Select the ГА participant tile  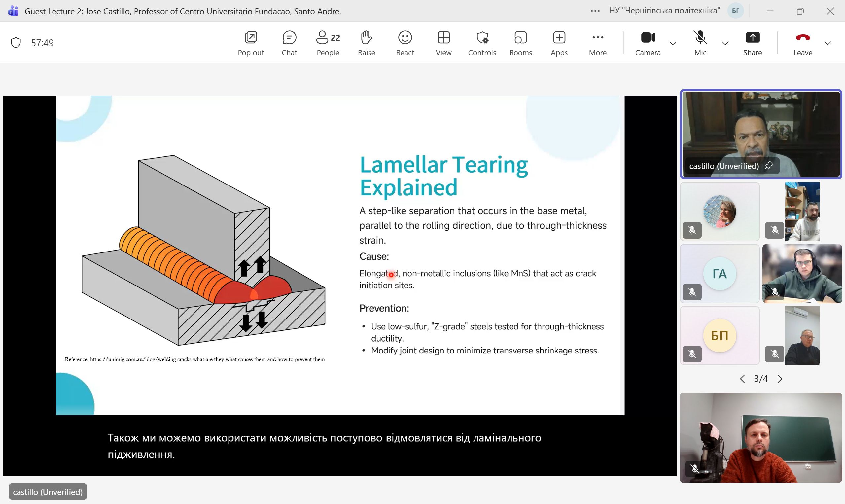pyautogui.click(x=719, y=273)
